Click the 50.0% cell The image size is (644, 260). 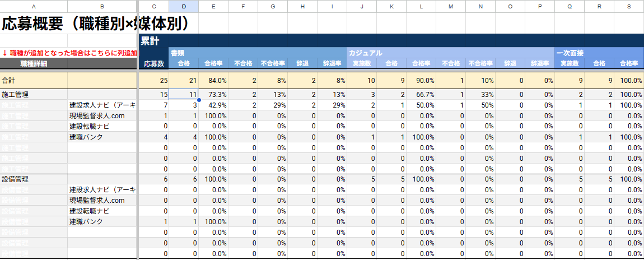[421, 105]
